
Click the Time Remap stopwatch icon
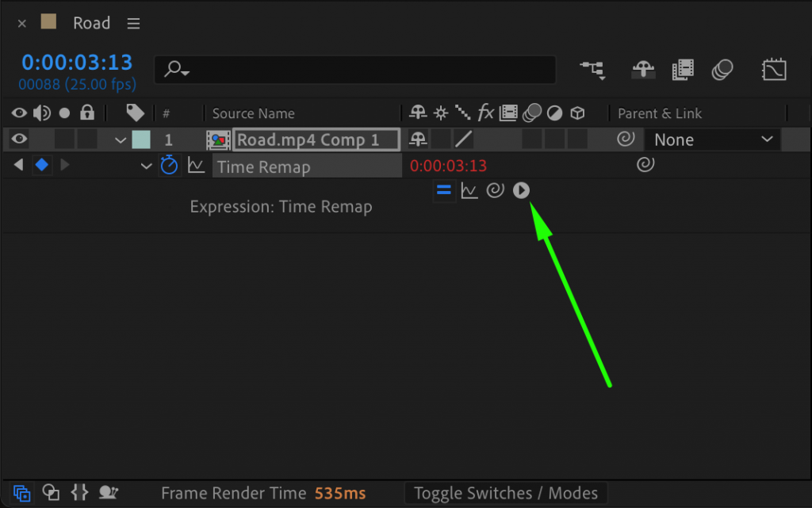pyautogui.click(x=169, y=166)
